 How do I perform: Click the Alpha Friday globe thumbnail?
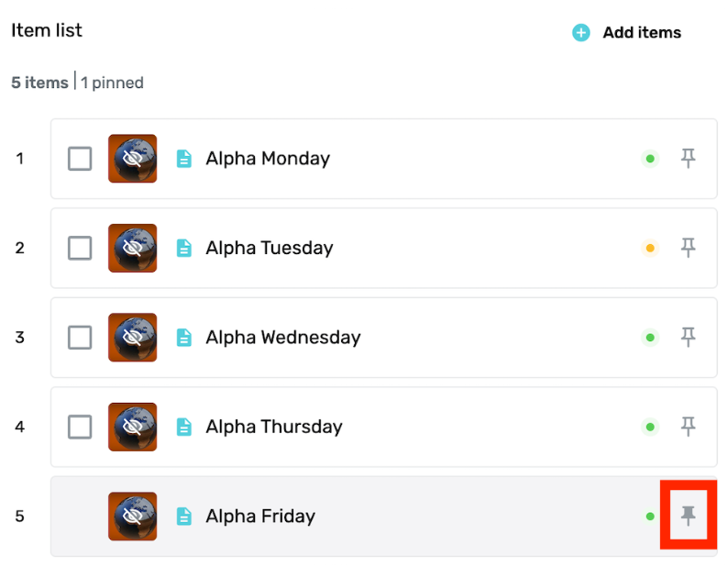pos(132,516)
